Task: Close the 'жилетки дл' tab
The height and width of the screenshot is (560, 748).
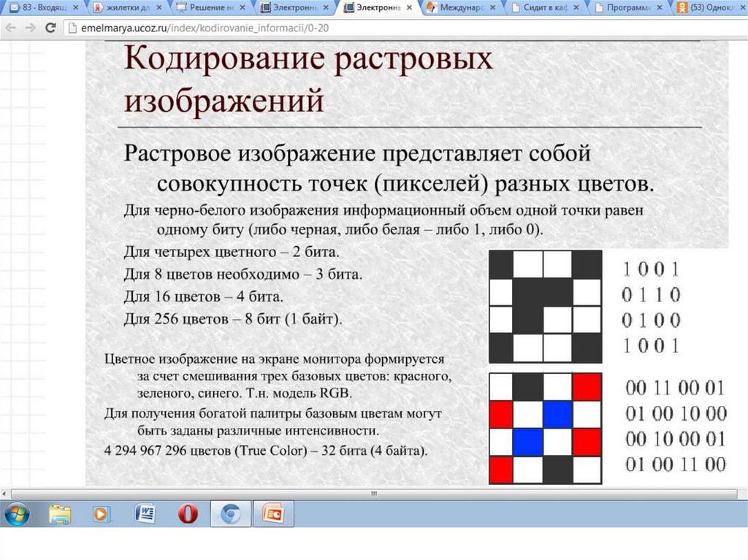Action: click(159, 7)
